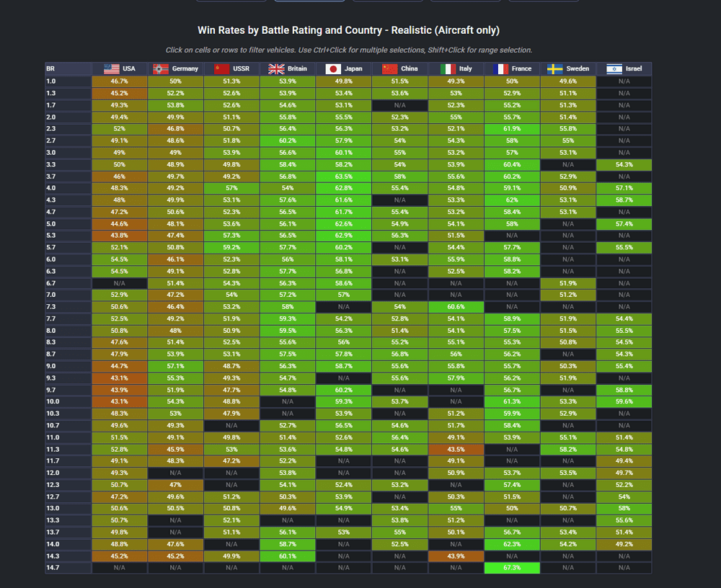Click the China flag icon

click(x=389, y=69)
